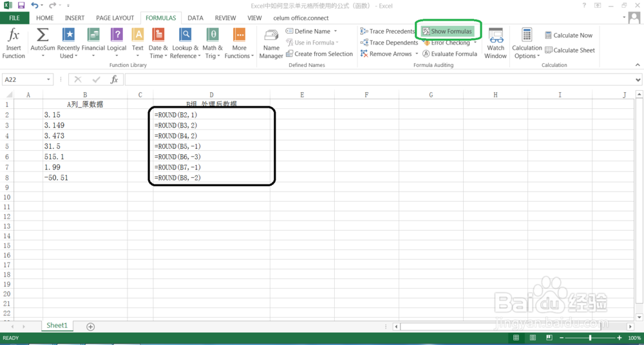
Task: Select column D header
Action: [x=211, y=95]
